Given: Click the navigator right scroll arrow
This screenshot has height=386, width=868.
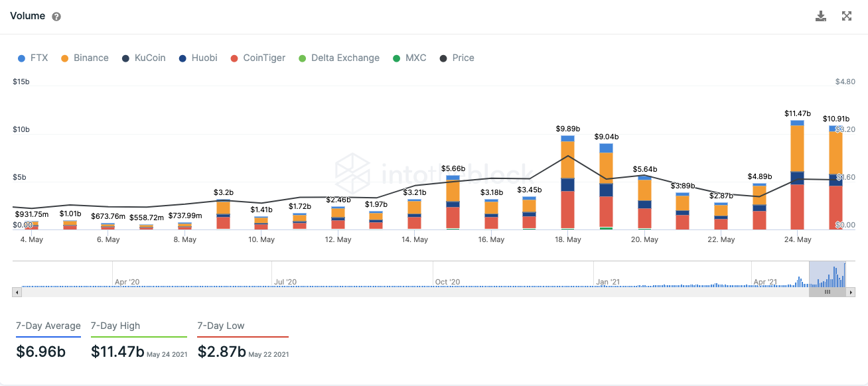Looking at the screenshot, I should pyautogui.click(x=851, y=292).
